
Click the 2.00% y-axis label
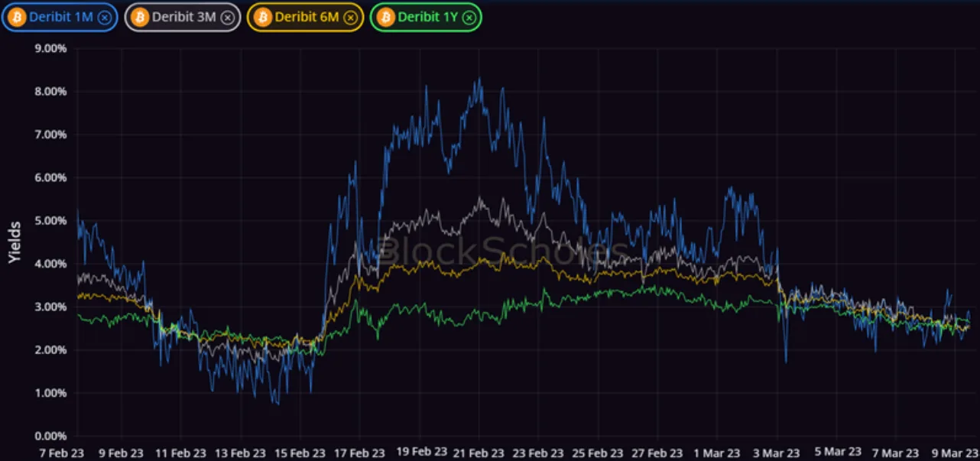(51, 350)
